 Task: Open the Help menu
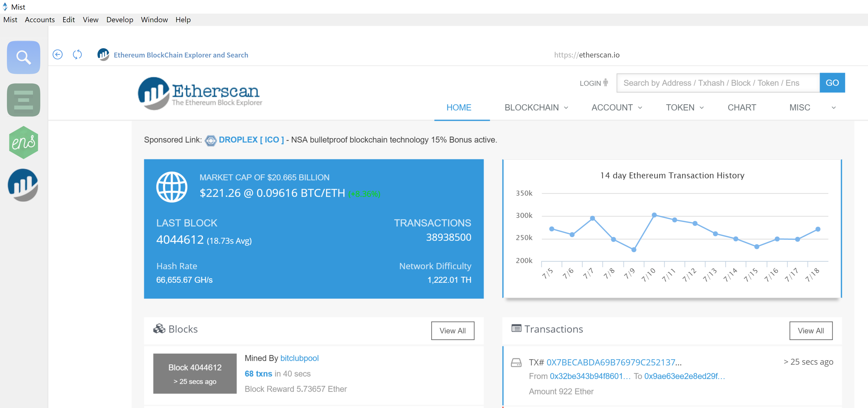[x=183, y=19]
